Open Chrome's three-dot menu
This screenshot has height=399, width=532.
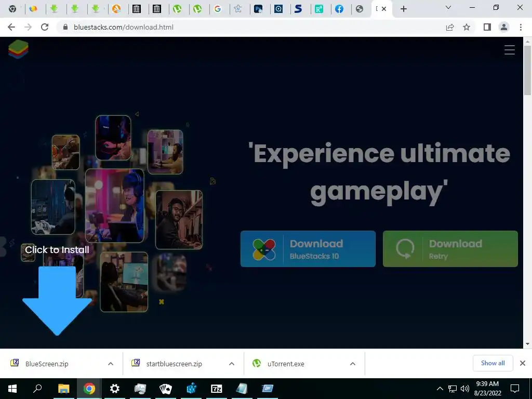pos(521,27)
